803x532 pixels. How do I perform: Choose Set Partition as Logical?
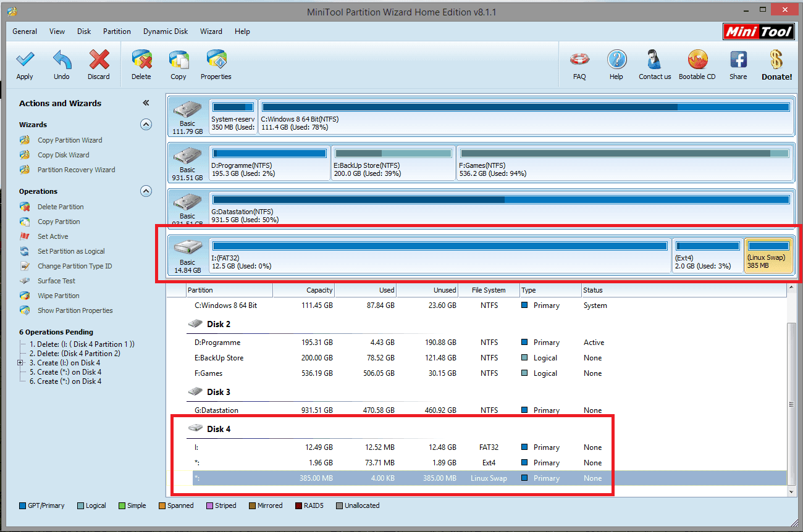(71, 251)
